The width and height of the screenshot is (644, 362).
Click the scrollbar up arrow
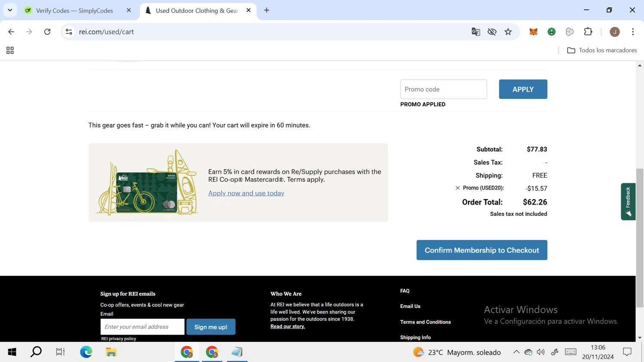point(640,65)
